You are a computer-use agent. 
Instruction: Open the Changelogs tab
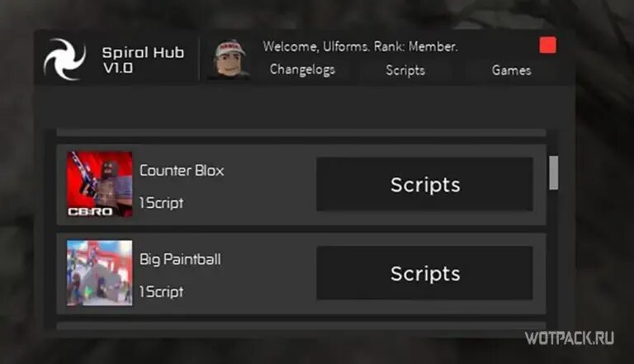pyautogui.click(x=302, y=69)
